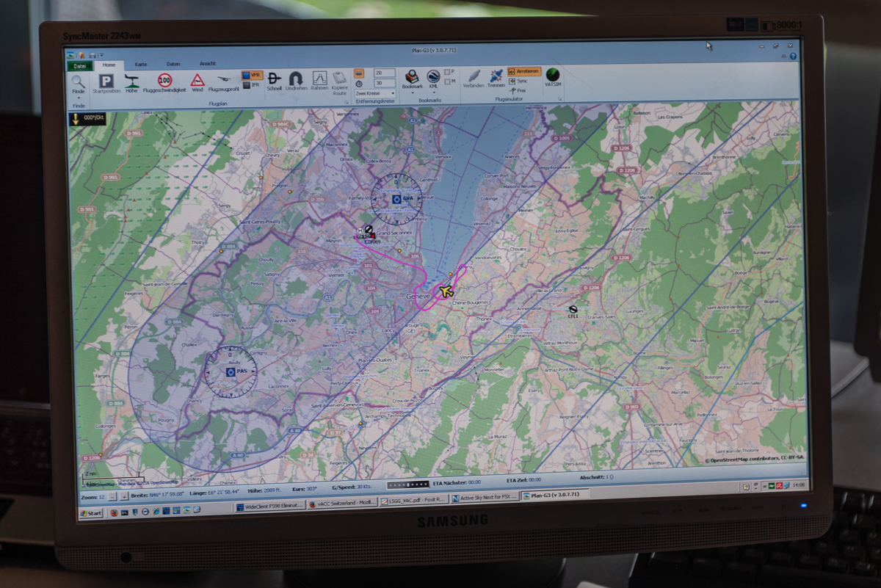Screen dimensions: 881x588
Task: Toggle the M bookmark checkbox
Action: (x=446, y=81)
